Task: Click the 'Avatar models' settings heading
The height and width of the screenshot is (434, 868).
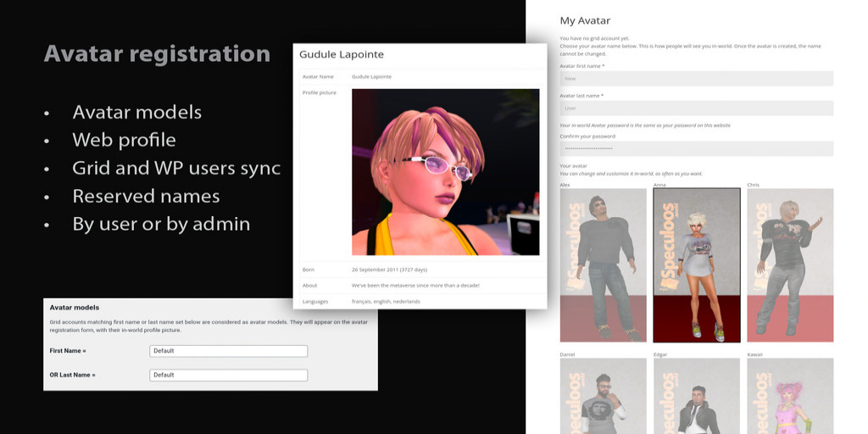Action: pyautogui.click(x=75, y=307)
